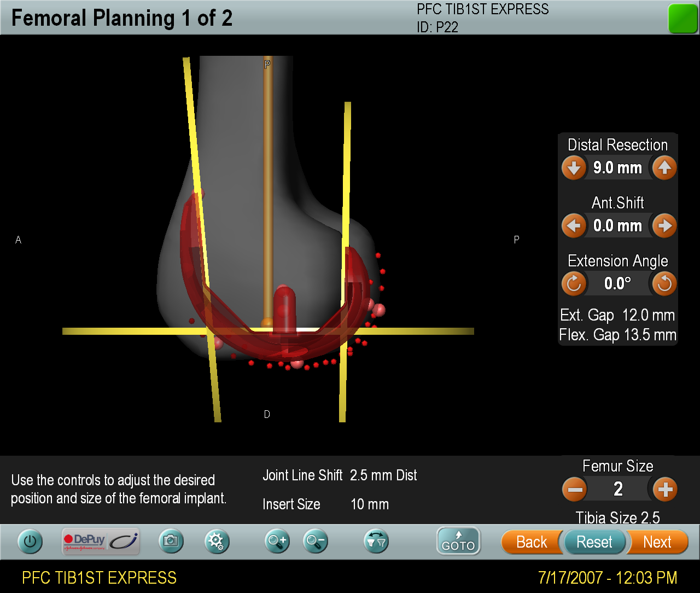Proceed with the Next button

click(657, 542)
